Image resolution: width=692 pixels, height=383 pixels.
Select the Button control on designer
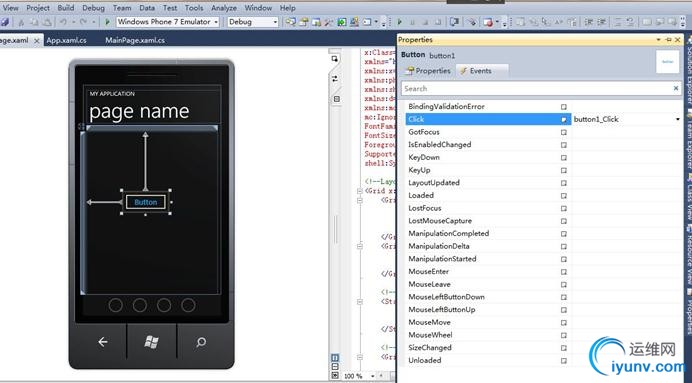[x=146, y=202]
